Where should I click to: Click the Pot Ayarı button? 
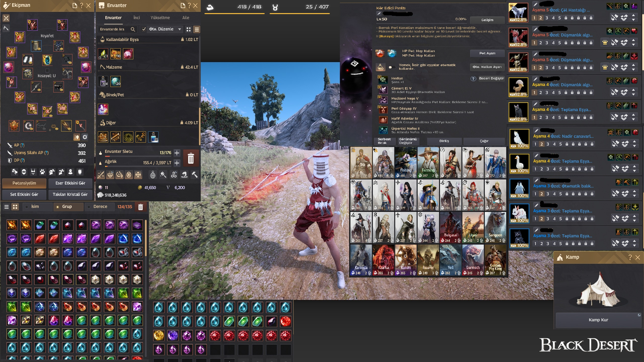[x=487, y=53]
